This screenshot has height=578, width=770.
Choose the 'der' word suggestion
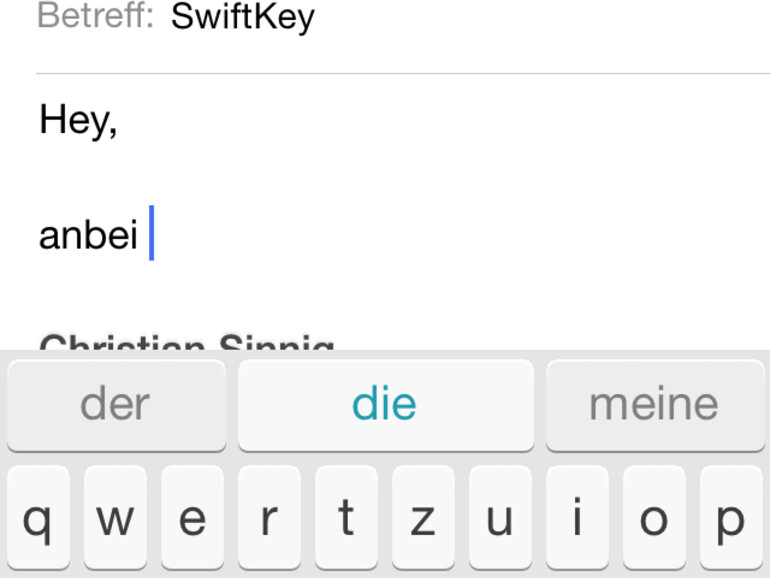coord(115,404)
